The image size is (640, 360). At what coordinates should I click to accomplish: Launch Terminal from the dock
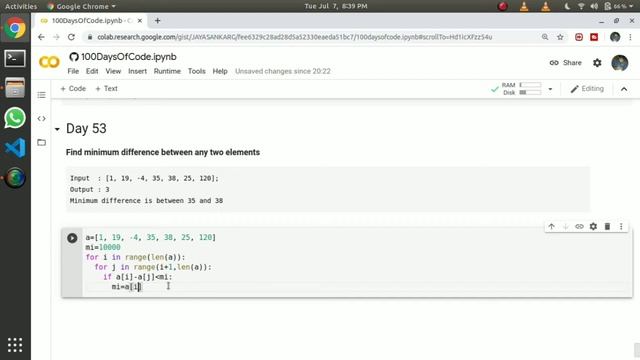(15, 58)
